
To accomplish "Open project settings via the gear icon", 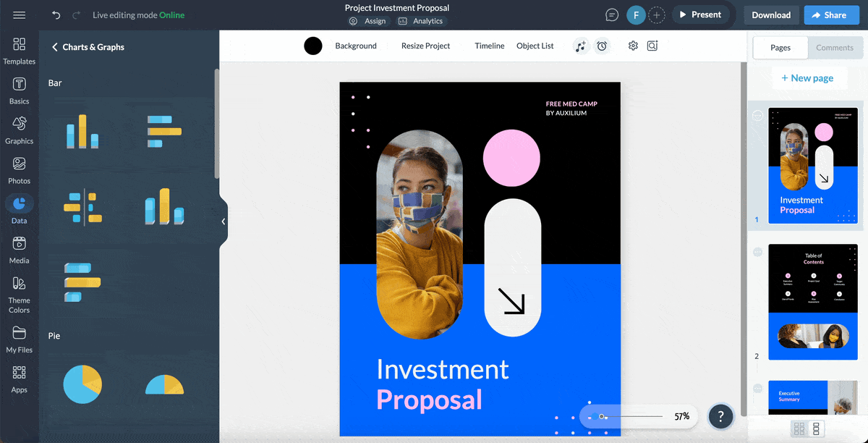I will (633, 46).
